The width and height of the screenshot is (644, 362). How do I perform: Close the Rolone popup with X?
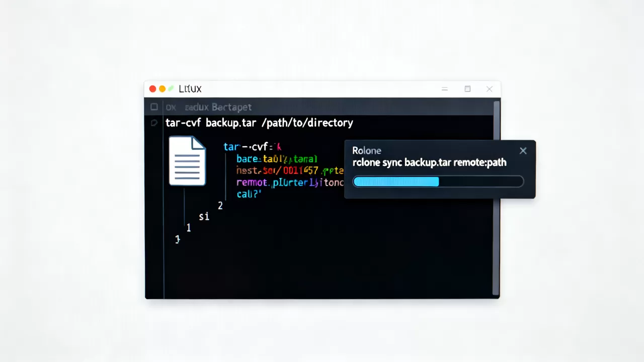coord(523,151)
